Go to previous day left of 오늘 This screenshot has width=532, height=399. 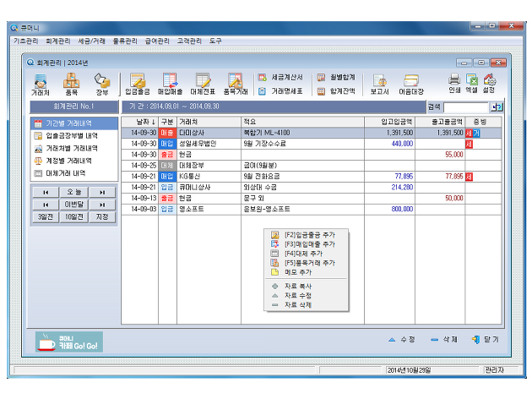(46, 192)
